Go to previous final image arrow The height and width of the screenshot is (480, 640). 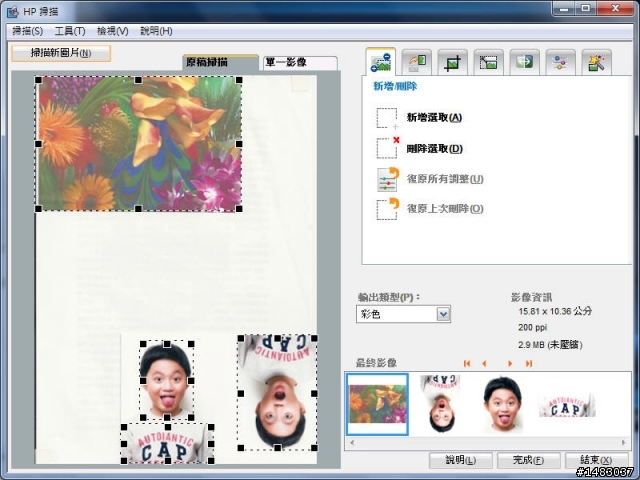click(484, 363)
